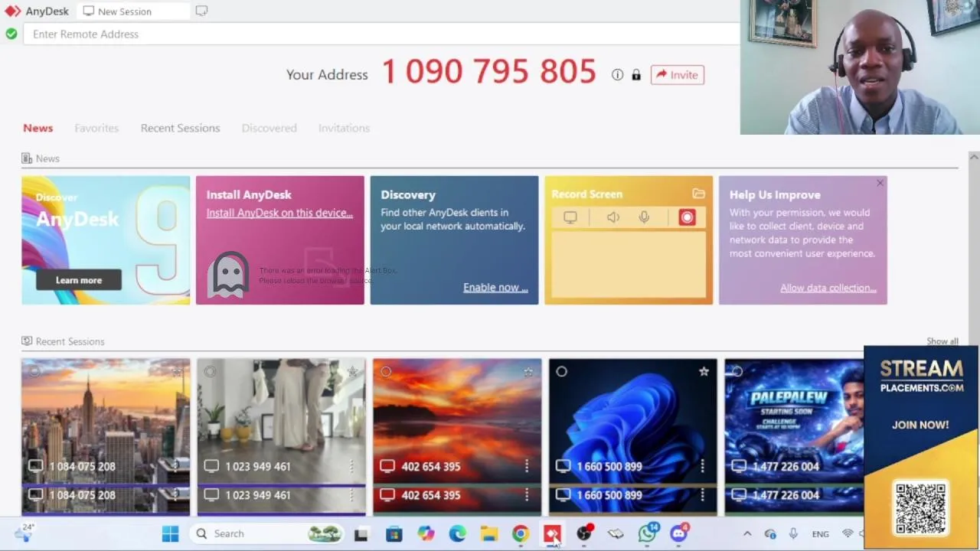
Task: Click the Enter Remote Address field
Action: coord(381,34)
